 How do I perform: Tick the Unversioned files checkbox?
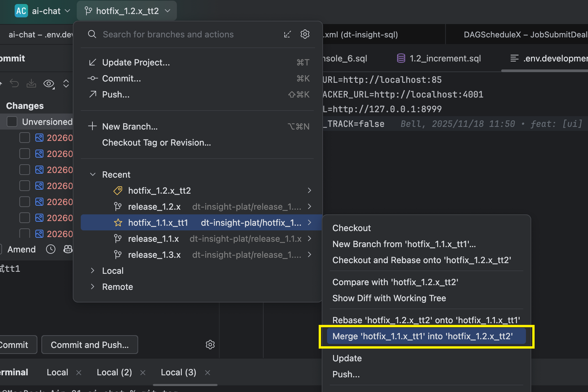tap(12, 122)
